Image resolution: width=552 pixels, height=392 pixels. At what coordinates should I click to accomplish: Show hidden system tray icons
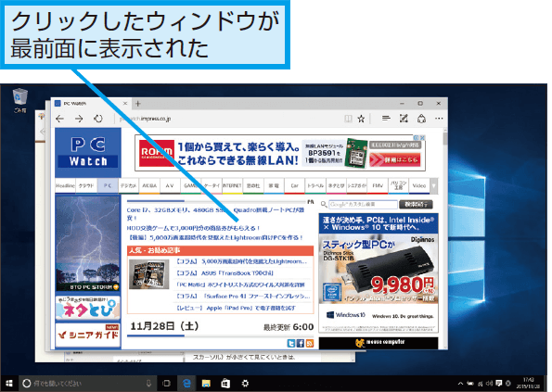click(x=460, y=384)
